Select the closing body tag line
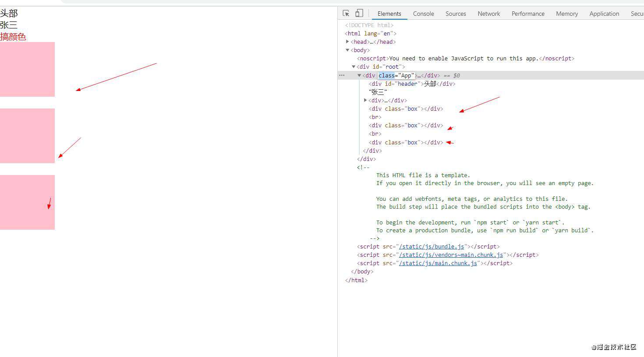Viewport: 644px width, 357px height. 362,271
